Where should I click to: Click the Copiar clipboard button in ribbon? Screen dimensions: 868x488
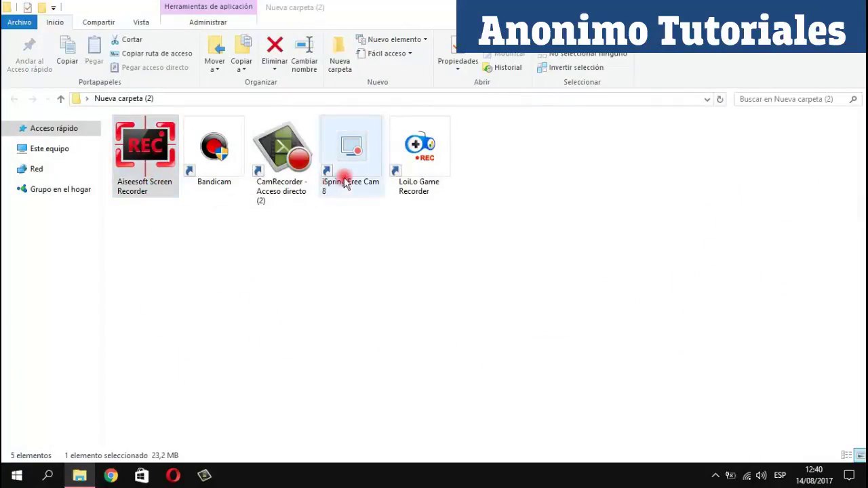tap(67, 52)
